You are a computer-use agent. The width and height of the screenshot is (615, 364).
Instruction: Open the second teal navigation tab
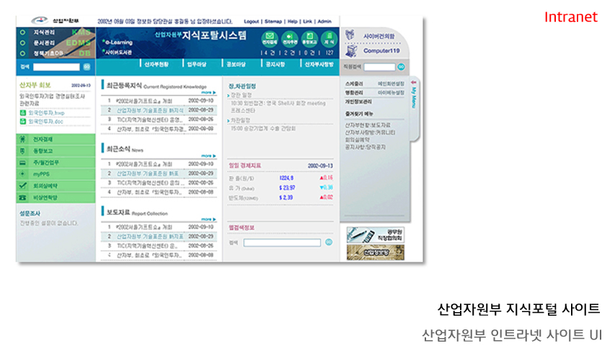click(197, 64)
